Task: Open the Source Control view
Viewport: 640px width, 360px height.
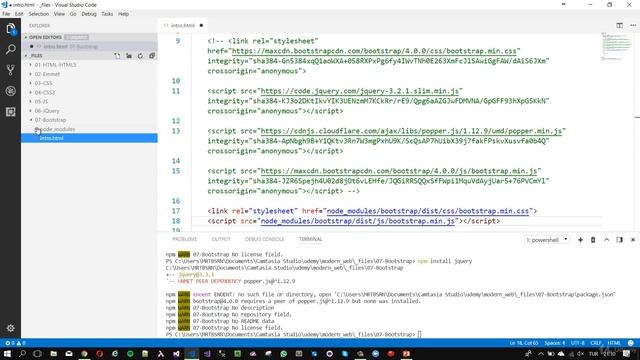Action: (x=11, y=70)
